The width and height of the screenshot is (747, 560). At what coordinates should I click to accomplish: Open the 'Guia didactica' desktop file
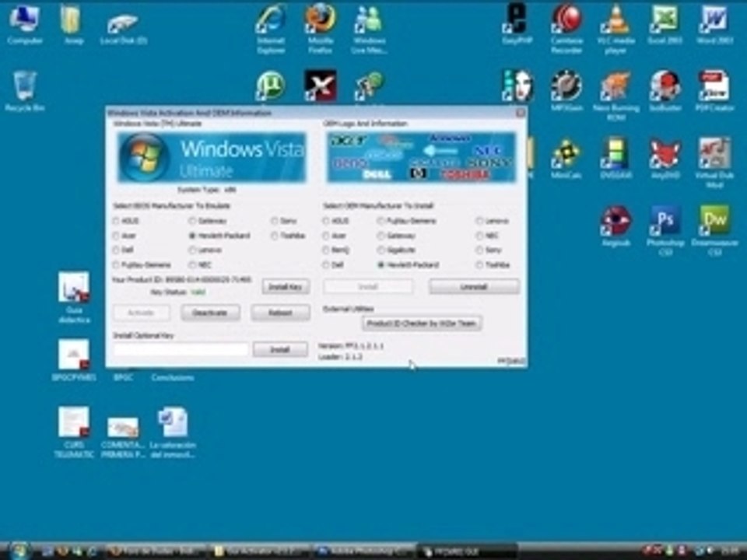tap(74, 298)
